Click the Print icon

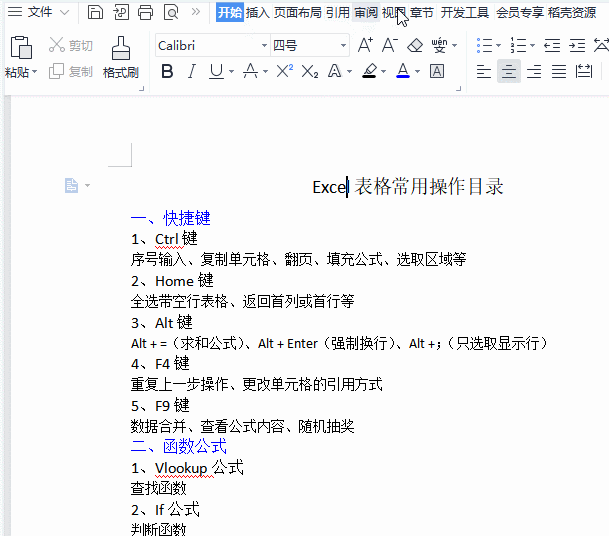(146, 12)
